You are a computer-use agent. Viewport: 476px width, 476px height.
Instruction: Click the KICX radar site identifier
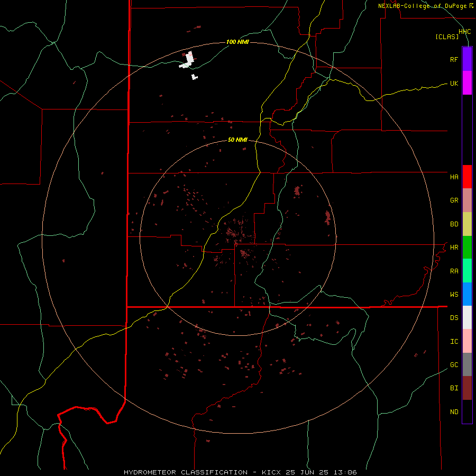[271, 472]
